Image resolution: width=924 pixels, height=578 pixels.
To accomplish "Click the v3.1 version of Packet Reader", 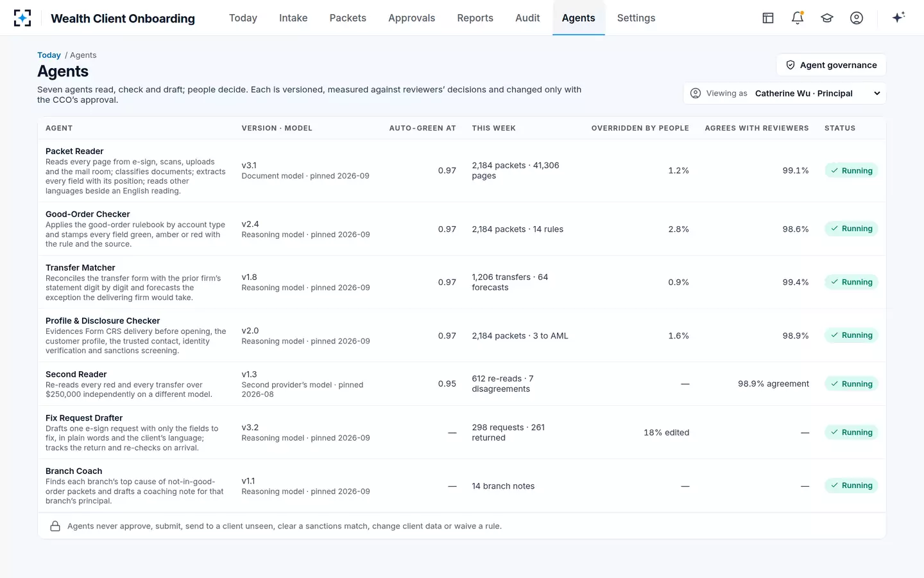I will pyautogui.click(x=249, y=165).
